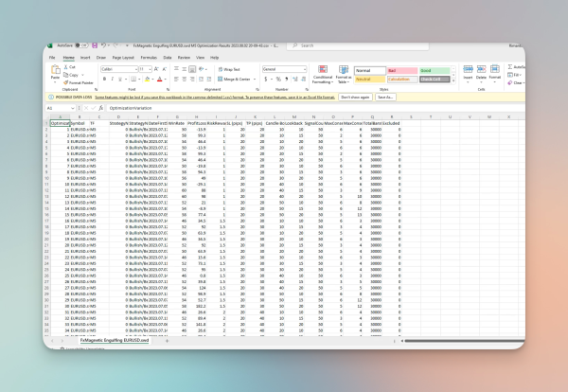
Task: Decrease the decimal places
Action: tap(303, 79)
